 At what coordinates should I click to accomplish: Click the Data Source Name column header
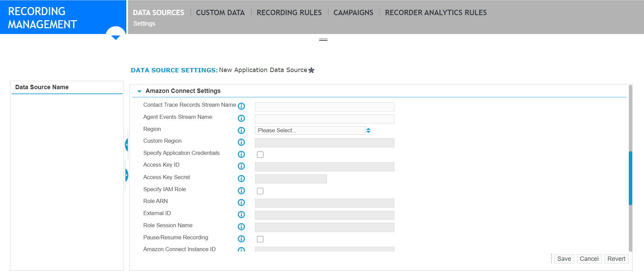pyautogui.click(x=42, y=87)
